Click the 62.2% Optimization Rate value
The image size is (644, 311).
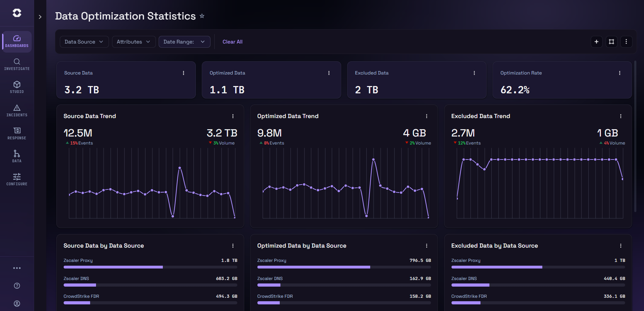tap(515, 90)
